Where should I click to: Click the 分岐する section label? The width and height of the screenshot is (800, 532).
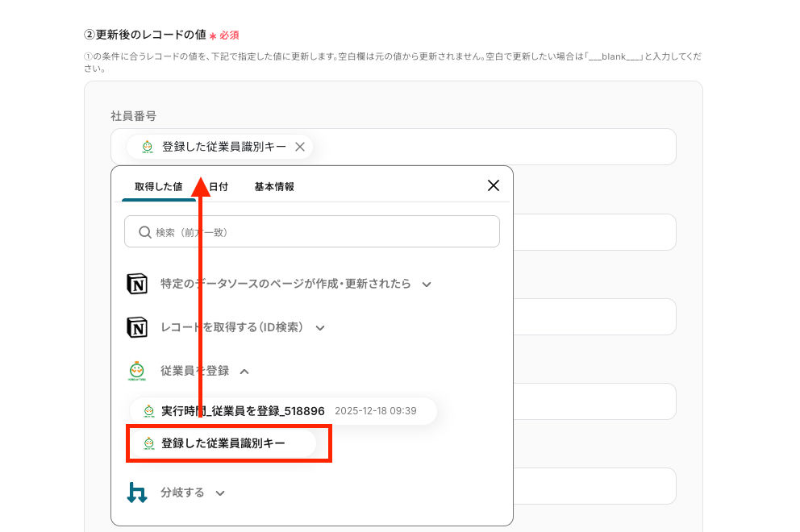[182, 493]
